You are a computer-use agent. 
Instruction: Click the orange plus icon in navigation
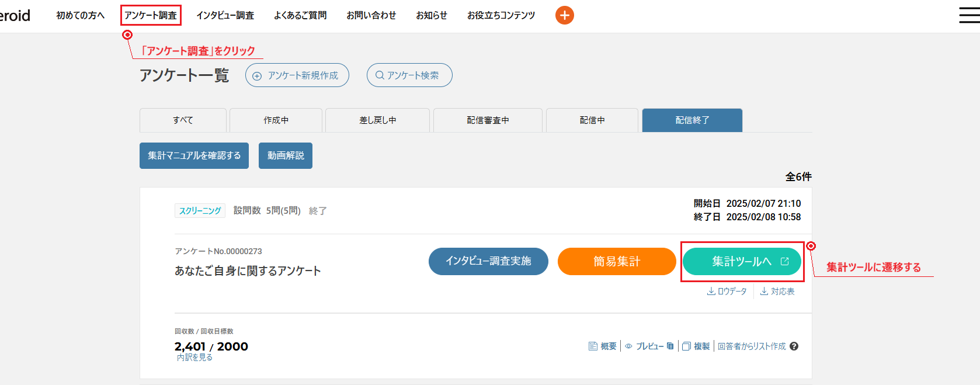(x=564, y=15)
